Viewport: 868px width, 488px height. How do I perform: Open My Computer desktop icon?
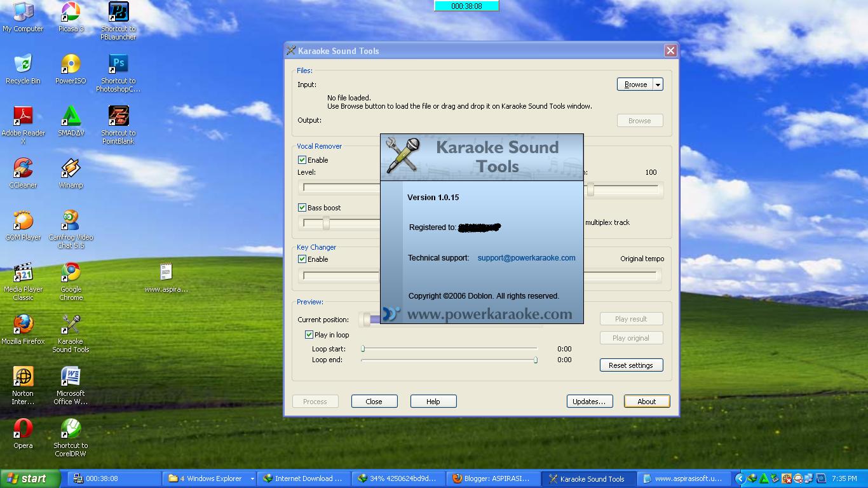(23, 17)
